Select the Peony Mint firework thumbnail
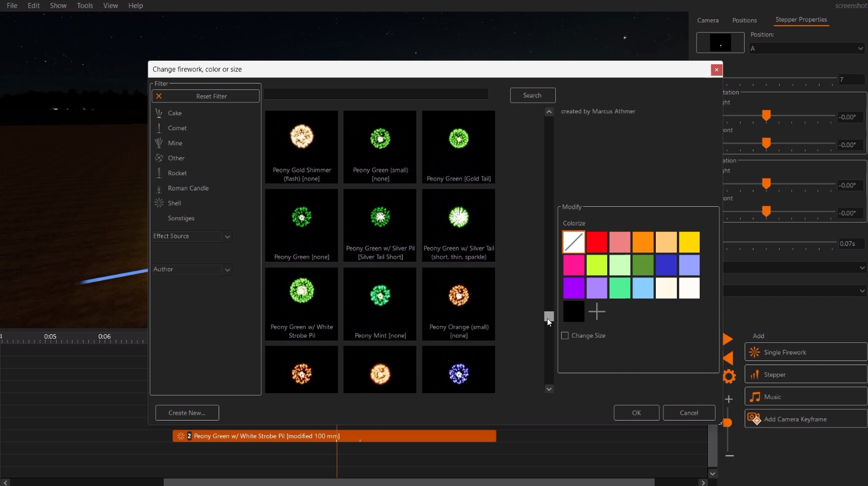This screenshot has width=868, height=486. pyautogui.click(x=380, y=304)
